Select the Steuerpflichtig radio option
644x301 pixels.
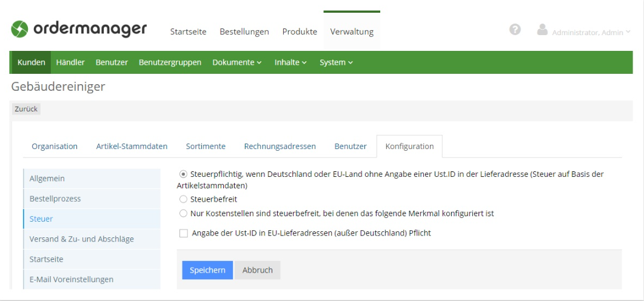184,174
